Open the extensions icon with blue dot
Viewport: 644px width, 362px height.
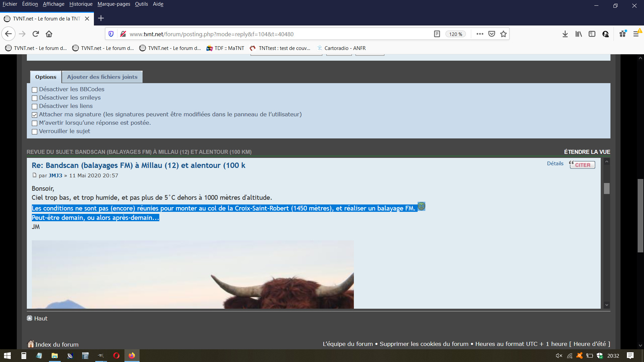[623, 34]
